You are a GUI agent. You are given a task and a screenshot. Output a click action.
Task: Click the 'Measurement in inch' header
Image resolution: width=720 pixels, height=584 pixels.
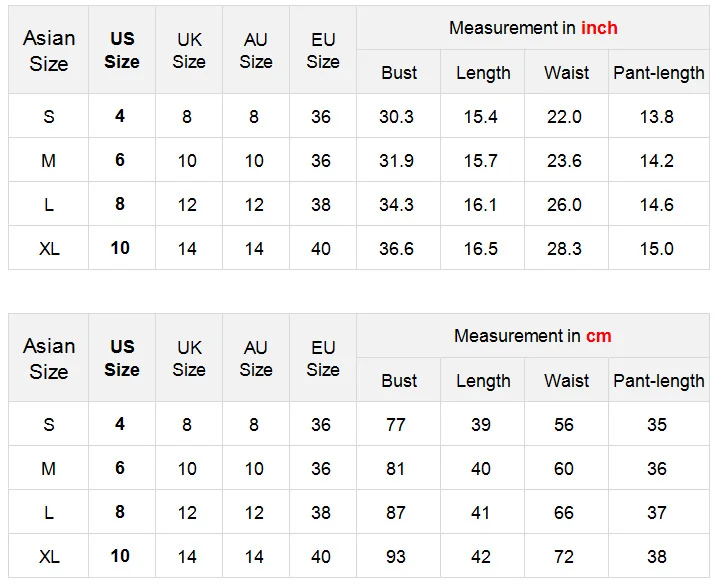pyautogui.click(x=533, y=28)
